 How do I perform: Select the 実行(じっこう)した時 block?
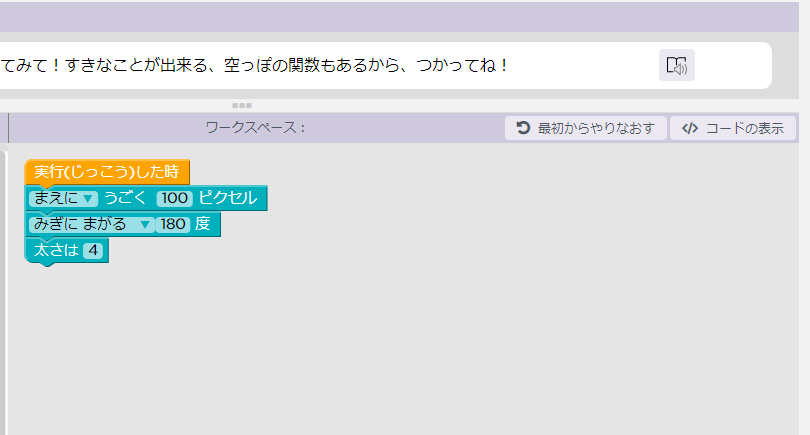click(107, 172)
